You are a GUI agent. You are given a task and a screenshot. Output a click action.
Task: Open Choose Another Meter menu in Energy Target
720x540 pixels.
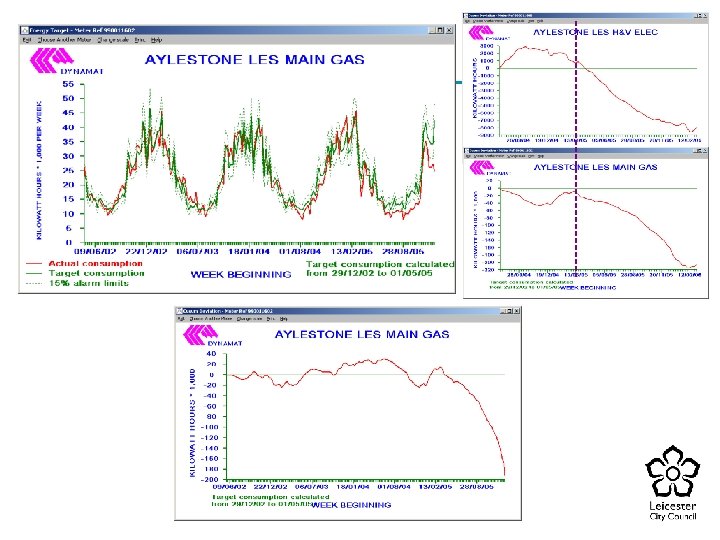(64, 40)
